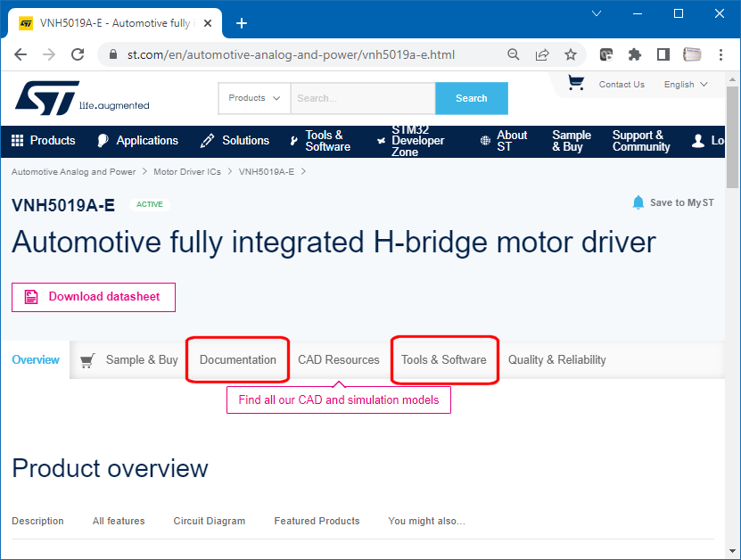The width and height of the screenshot is (741, 560).
Task: Open the English language dropdown
Action: tap(686, 85)
